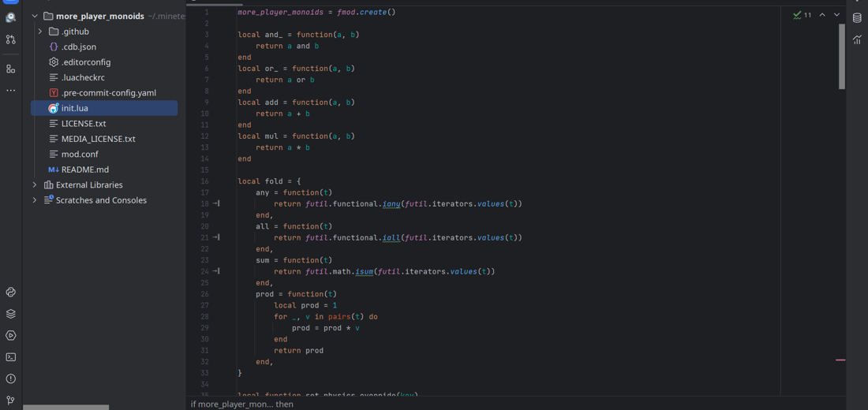Open the Terminal tool window
This screenshot has height=410, width=868.
point(10,357)
